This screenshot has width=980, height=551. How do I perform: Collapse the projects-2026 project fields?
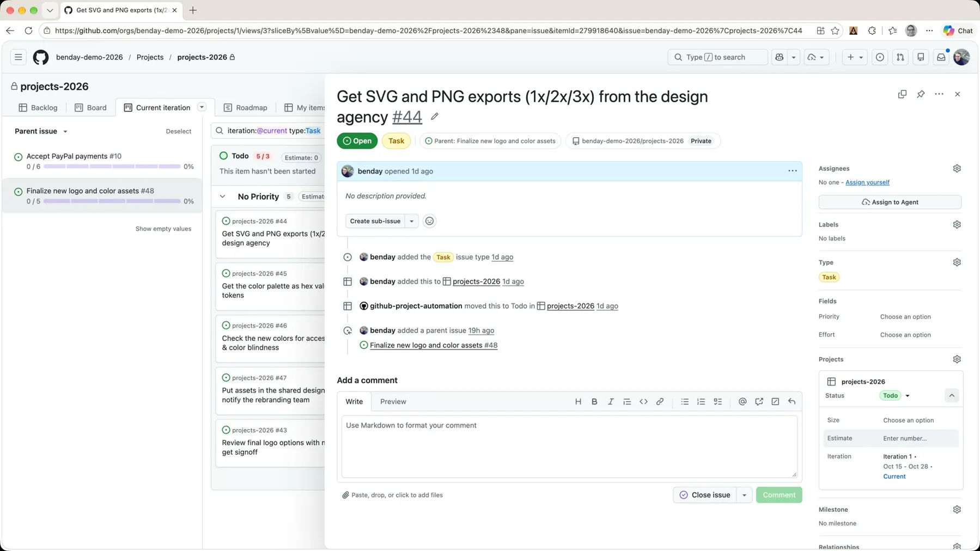pyautogui.click(x=952, y=396)
